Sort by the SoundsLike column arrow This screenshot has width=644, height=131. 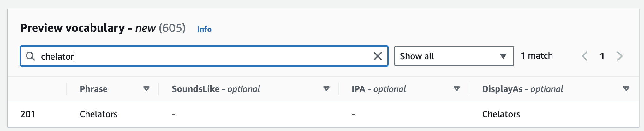(x=326, y=89)
